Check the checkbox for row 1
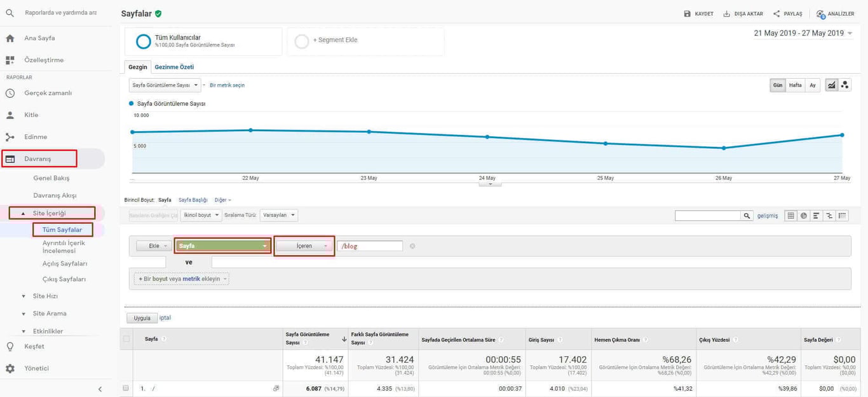This screenshot has width=868, height=397. pos(126,388)
